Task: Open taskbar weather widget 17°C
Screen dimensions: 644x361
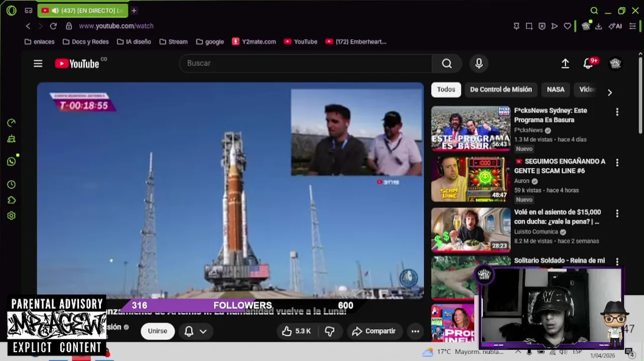Action: 462,352
